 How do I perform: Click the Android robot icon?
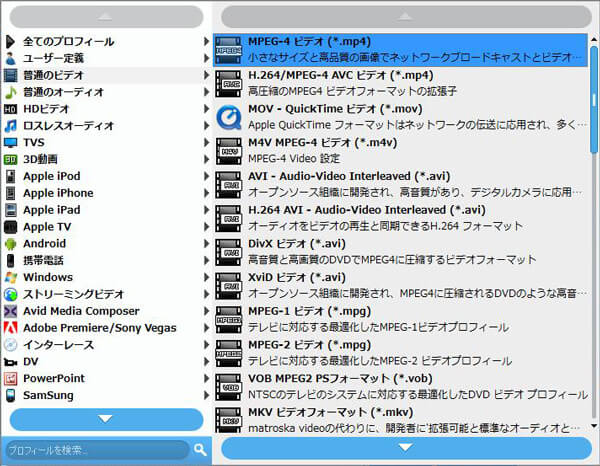pos(10,244)
